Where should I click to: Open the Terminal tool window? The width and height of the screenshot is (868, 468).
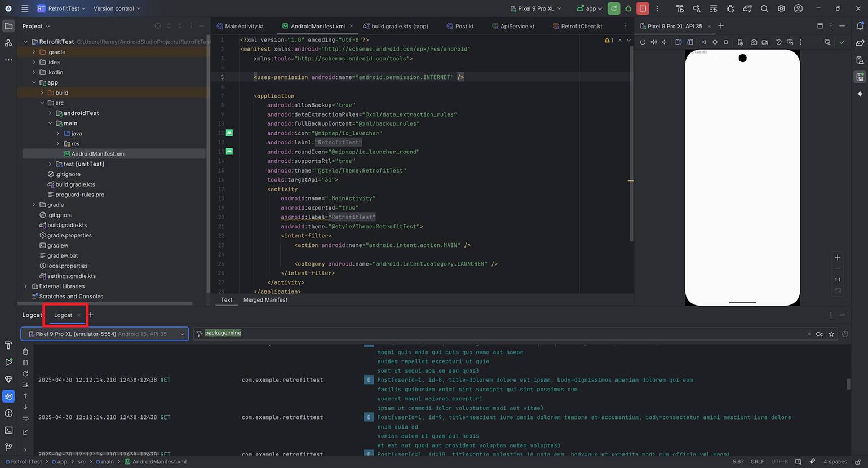pyautogui.click(x=8, y=430)
